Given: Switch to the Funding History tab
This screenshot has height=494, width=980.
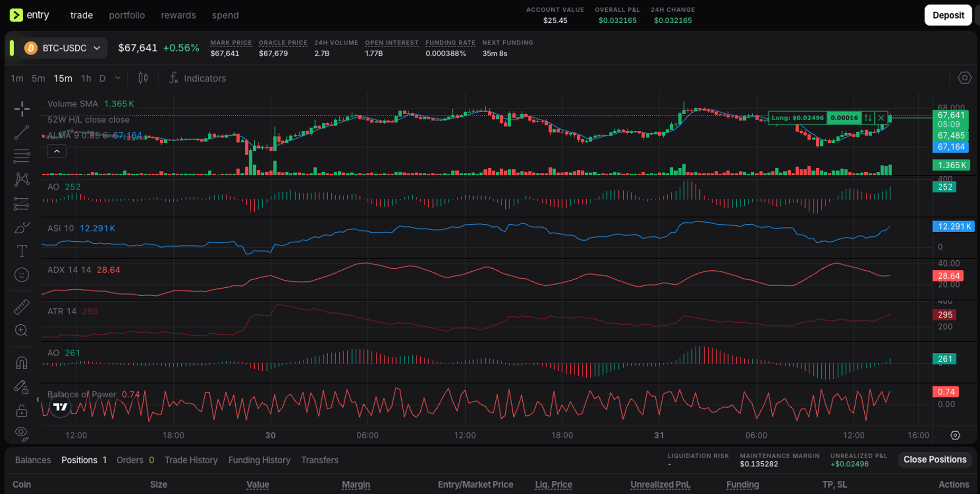Looking at the screenshot, I should pyautogui.click(x=260, y=460).
